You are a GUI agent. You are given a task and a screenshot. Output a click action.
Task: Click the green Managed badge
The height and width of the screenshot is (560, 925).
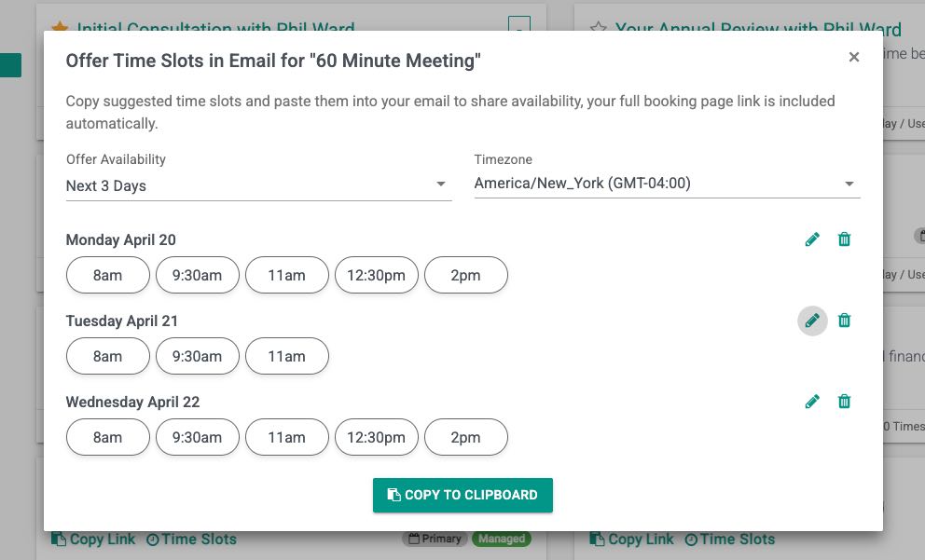(x=500, y=539)
